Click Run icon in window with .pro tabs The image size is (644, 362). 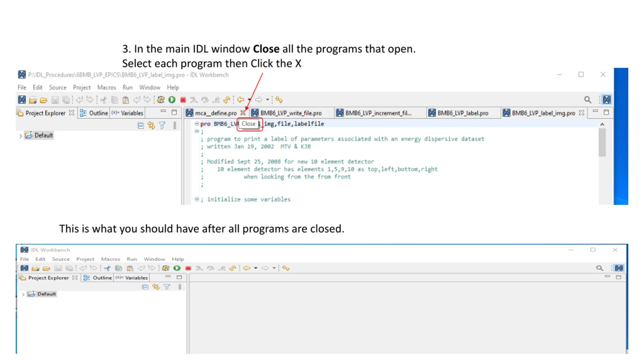(172, 100)
